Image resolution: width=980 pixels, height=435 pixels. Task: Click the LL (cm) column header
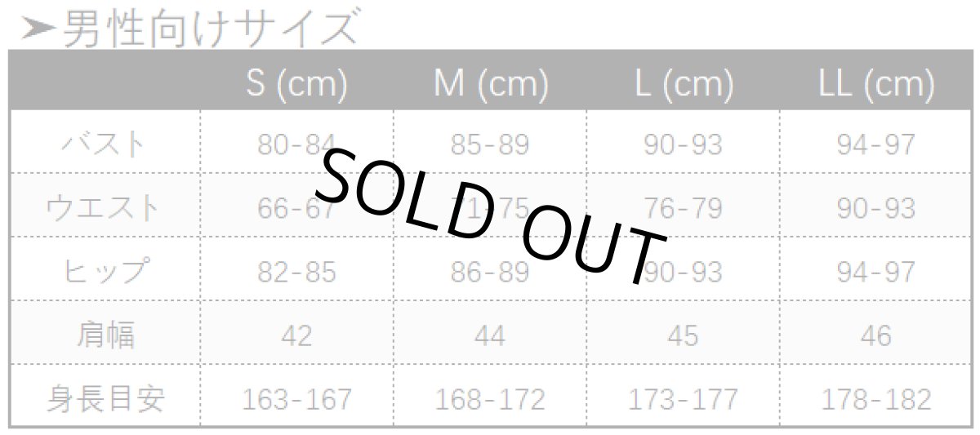[x=876, y=83]
